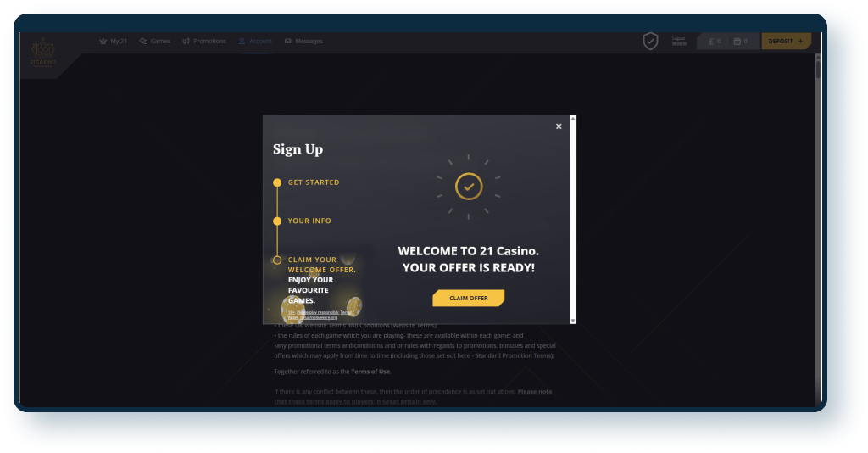This screenshot has height=453, width=868.
Task: Click the Deposit button
Action: tap(786, 41)
